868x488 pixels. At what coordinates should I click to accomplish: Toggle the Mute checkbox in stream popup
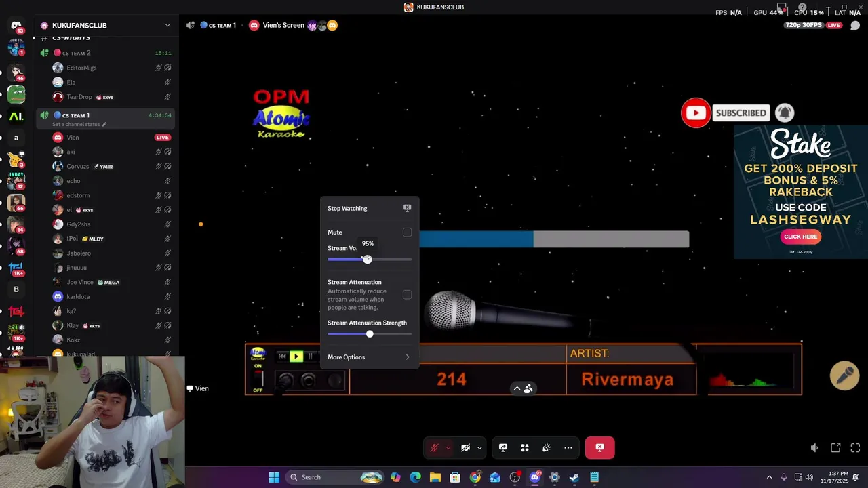coord(407,232)
